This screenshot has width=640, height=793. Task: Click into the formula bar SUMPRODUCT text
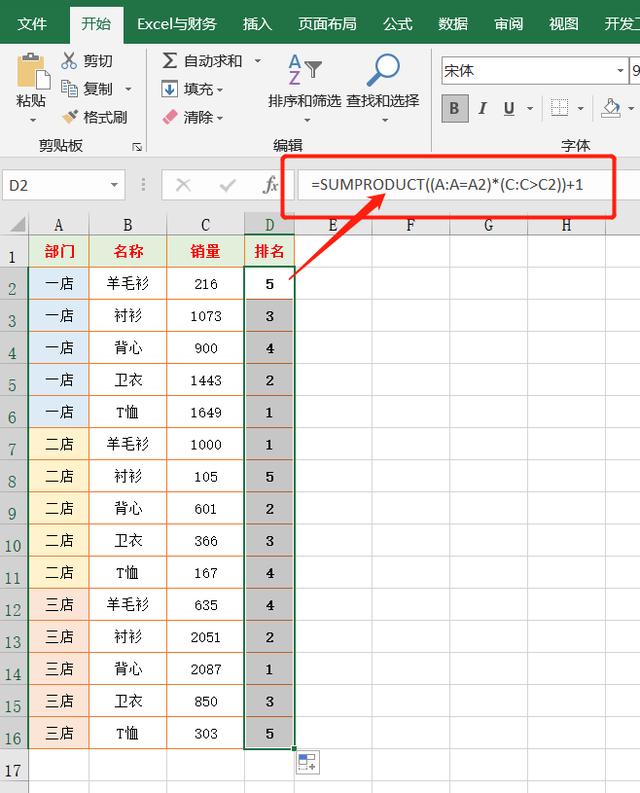tap(447, 185)
